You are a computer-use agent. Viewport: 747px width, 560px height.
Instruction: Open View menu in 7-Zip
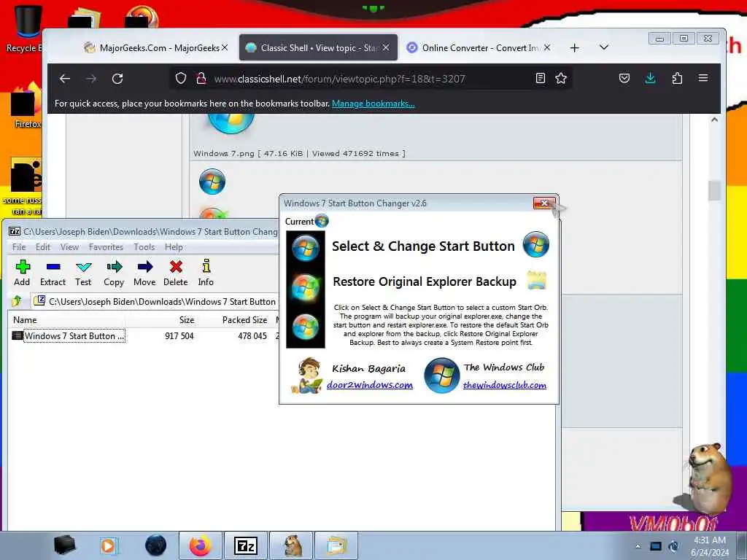69,246
